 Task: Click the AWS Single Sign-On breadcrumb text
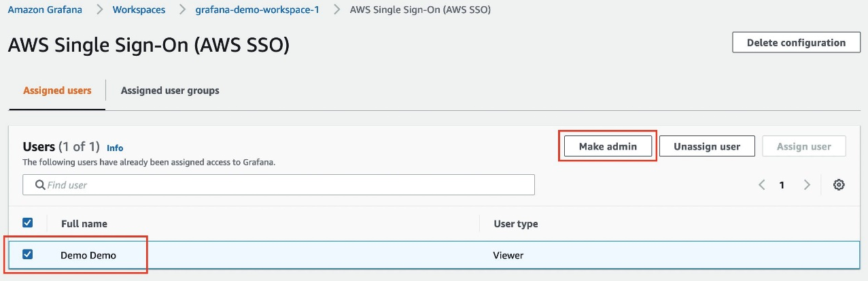click(x=420, y=10)
